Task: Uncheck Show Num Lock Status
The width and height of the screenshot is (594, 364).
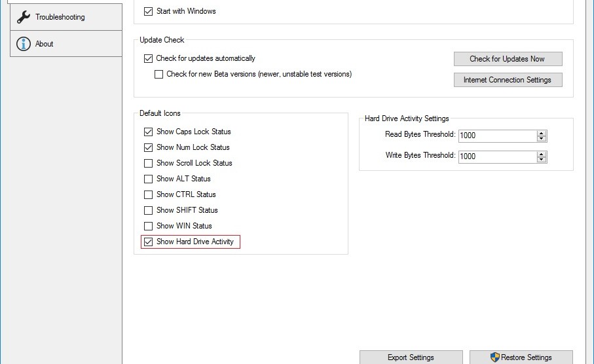Action: 149,147
